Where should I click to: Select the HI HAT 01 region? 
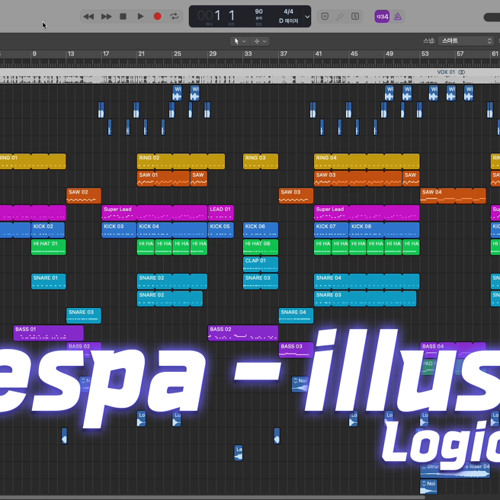(x=48, y=247)
